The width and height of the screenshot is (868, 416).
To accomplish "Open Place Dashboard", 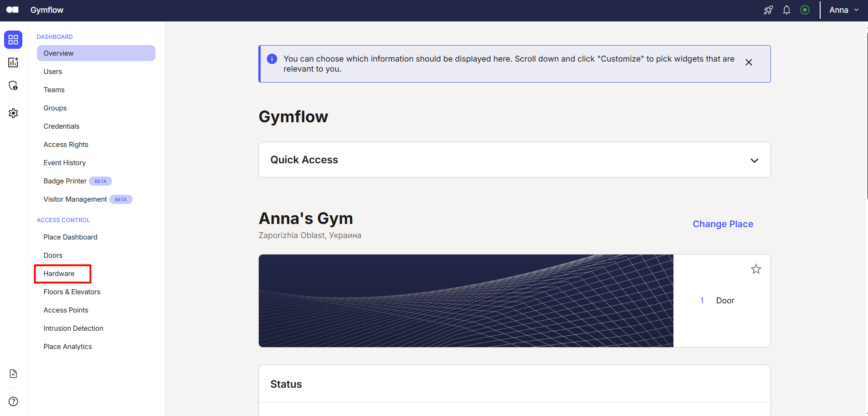I will 71,237.
